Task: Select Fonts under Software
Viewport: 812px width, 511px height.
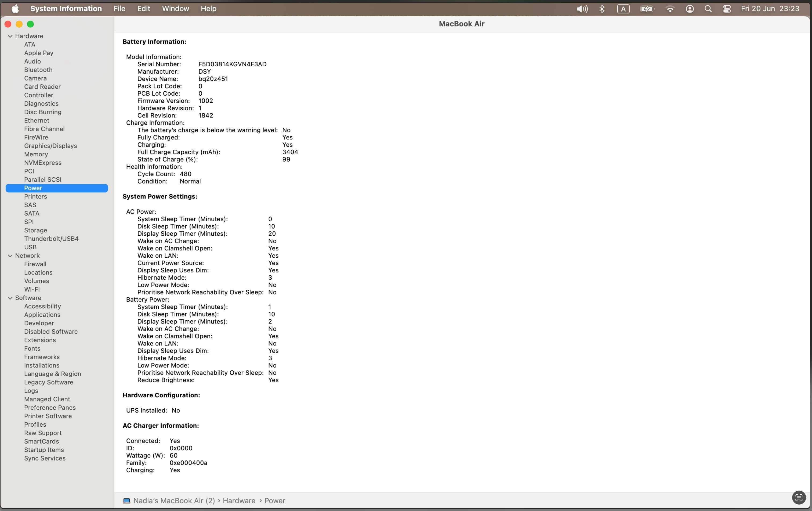Action: click(32, 348)
